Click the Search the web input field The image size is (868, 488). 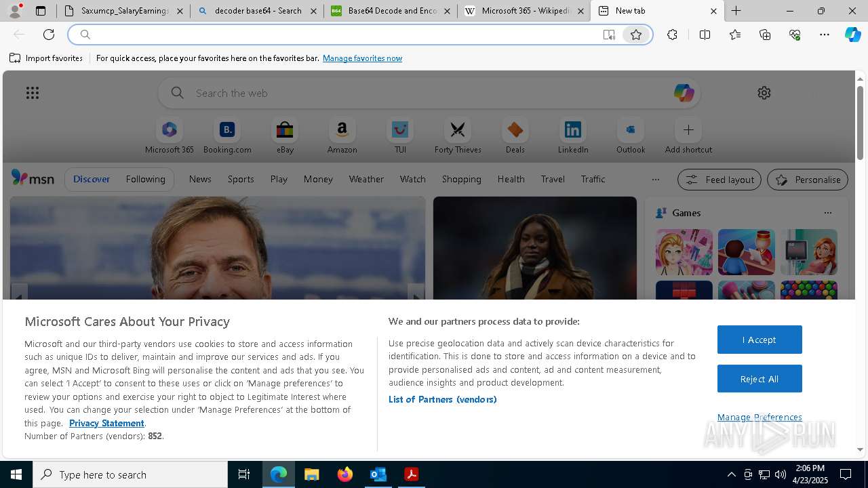[429, 93]
